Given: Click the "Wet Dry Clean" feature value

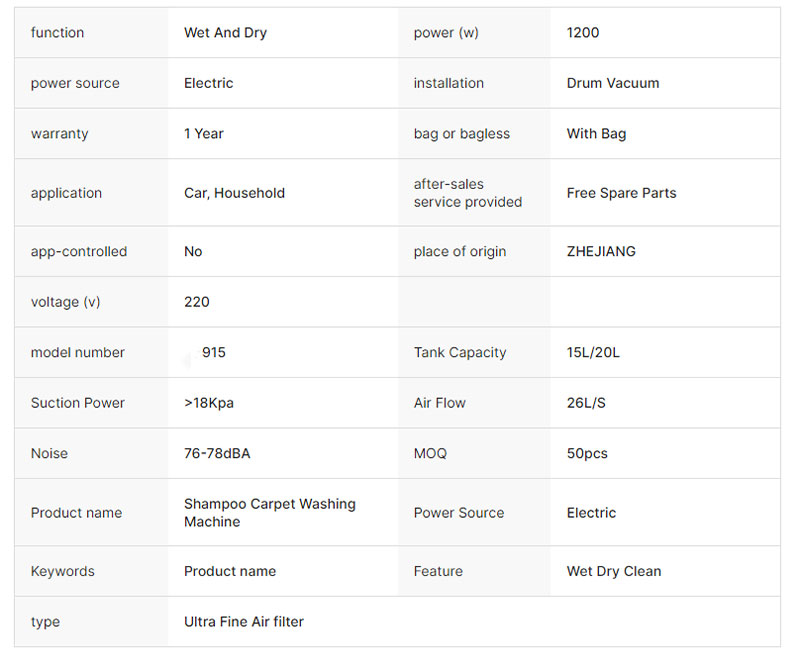Looking at the screenshot, I should click(613, 571).
